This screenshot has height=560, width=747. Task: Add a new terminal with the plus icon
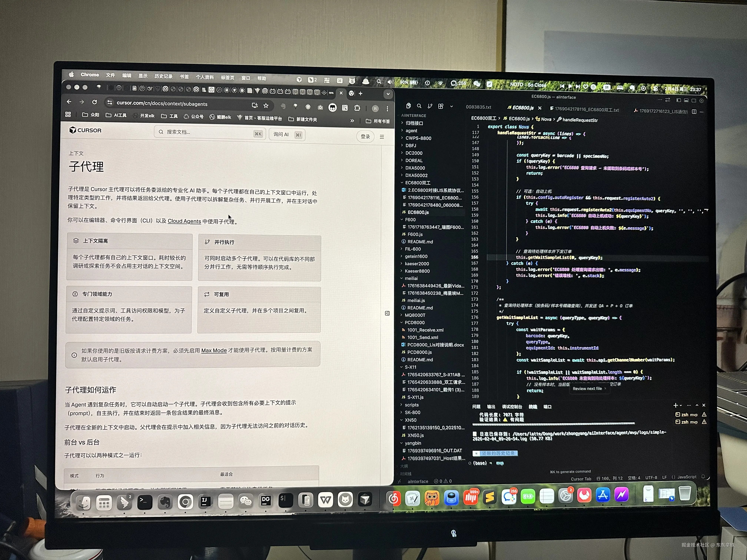pos(675,405)
